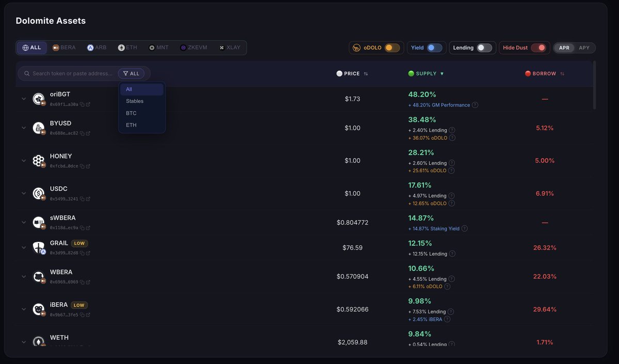619x364 pixels.
Task: Select Stables in filter menu
Action: pyautogui.click(x=142, y=101)
